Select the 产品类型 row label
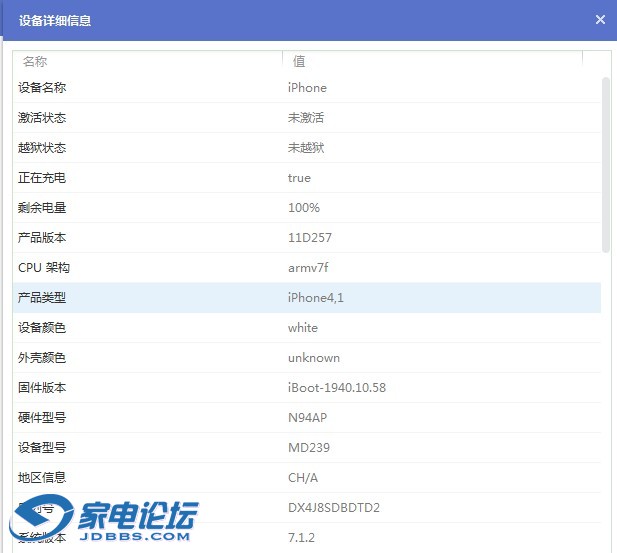The image size is (617, 553). (42, 298)
